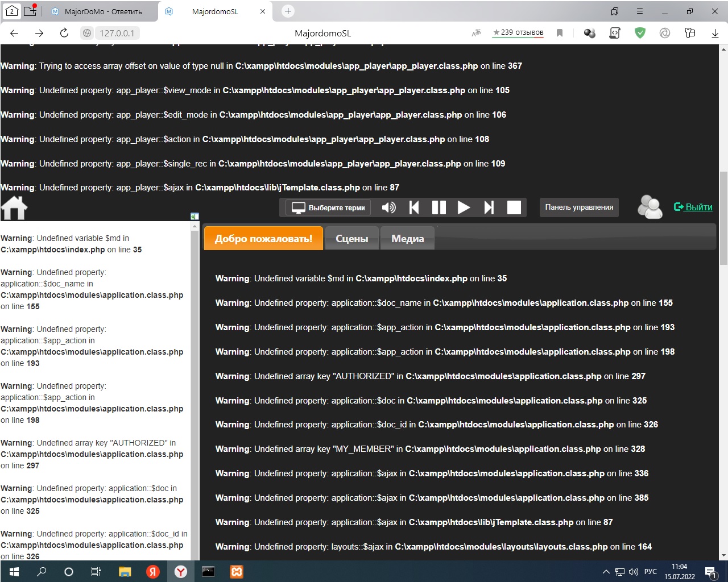Open the terminal selector 'Выберите терми'
This screenshot has height=582, width=728.
[x=328, y=207]
